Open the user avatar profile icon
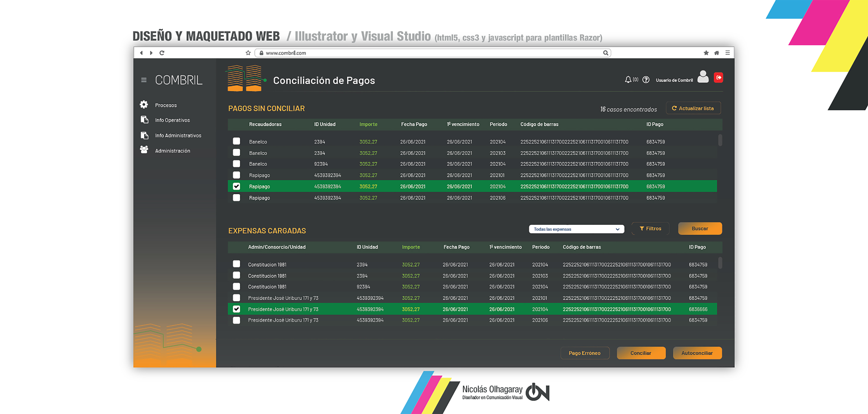868x414 pixels. (x=703, y=77)
